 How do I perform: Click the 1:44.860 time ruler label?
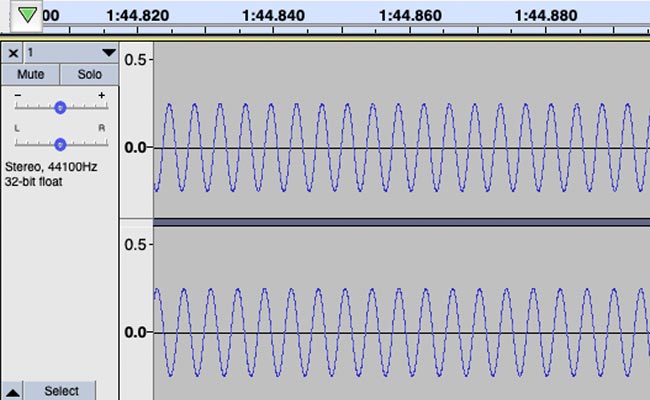(x=410, y=16)
